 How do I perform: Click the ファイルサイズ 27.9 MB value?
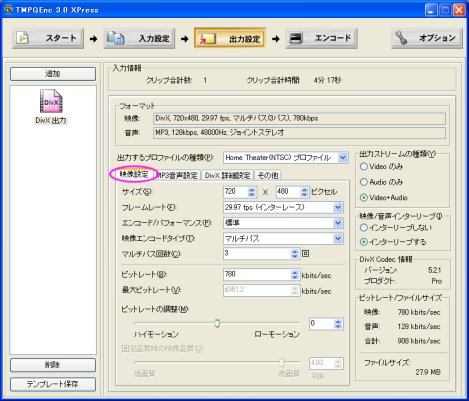pos(428,372)
